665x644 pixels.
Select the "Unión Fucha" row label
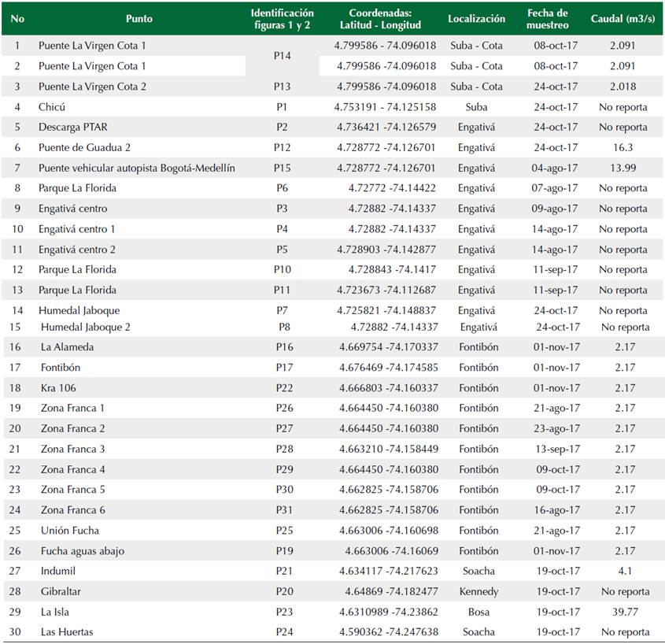click(x=70, y=531)
